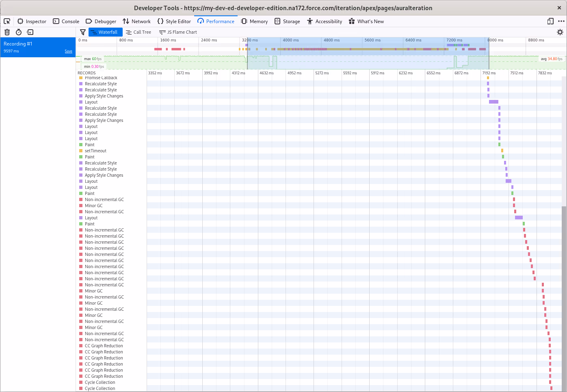The image size is (567, 392).
Task: Activate the element picker icon
Action: click(x=7, y=21)
